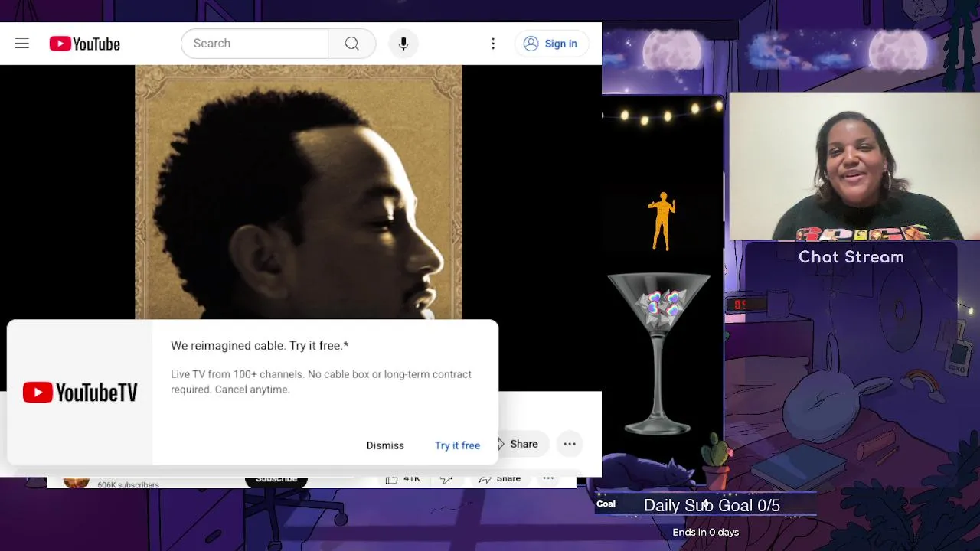Click the We reimagined cable headline
980x551 pixels.
[260, 346]
